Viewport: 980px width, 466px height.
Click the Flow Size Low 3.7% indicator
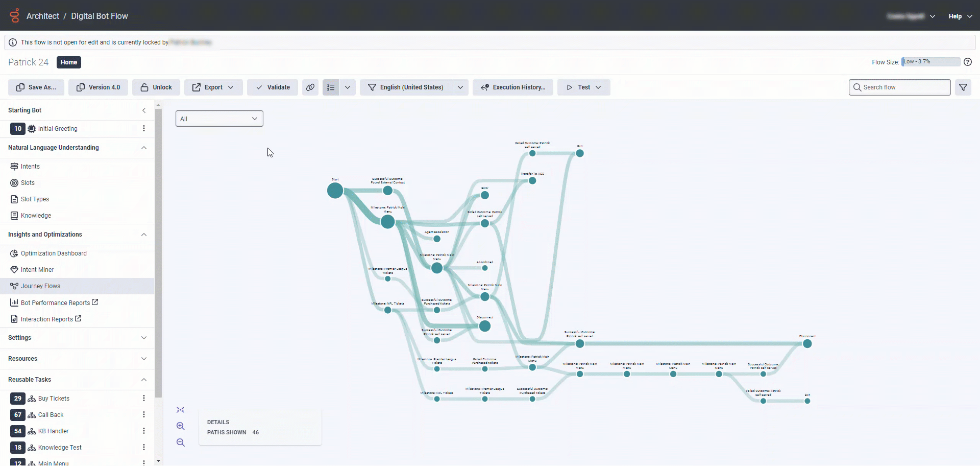pyautogui.click(x=930, y=61)
